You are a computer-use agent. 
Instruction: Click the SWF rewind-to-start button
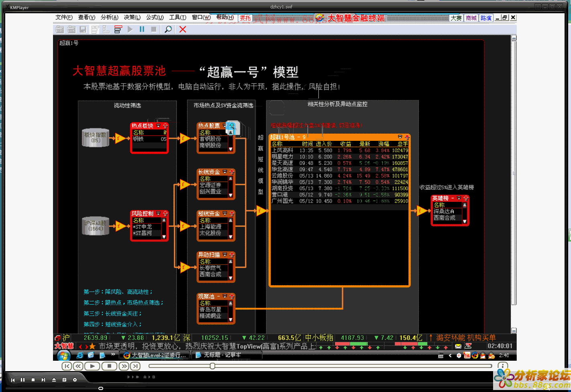click(67, 366)
